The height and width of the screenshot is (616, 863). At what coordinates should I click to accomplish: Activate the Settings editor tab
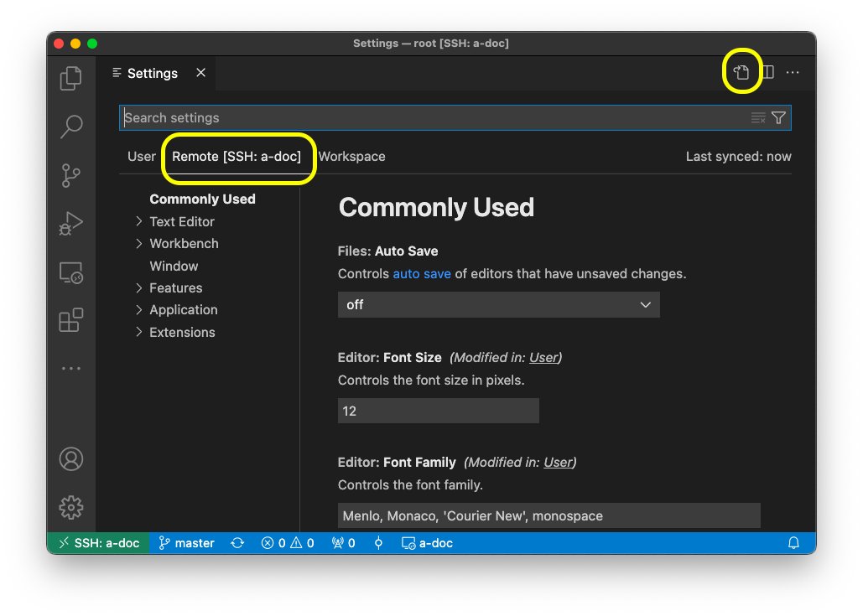click(153, 73)
